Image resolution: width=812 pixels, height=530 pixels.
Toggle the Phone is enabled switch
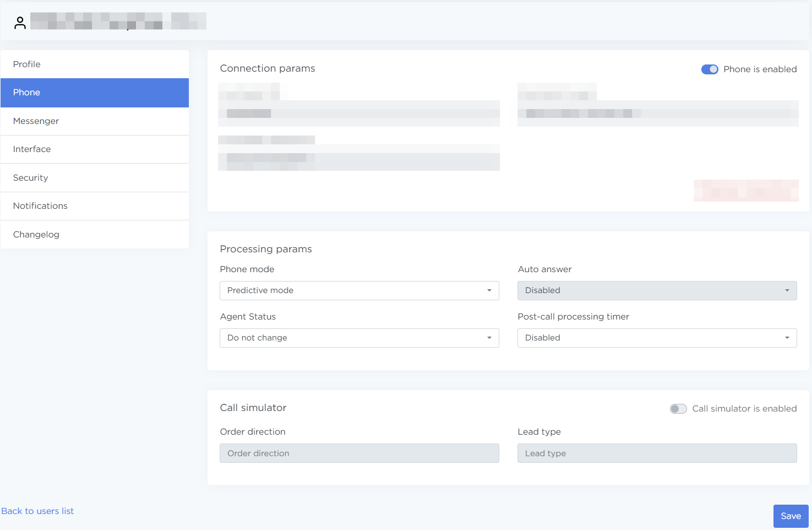coord(709,69)
